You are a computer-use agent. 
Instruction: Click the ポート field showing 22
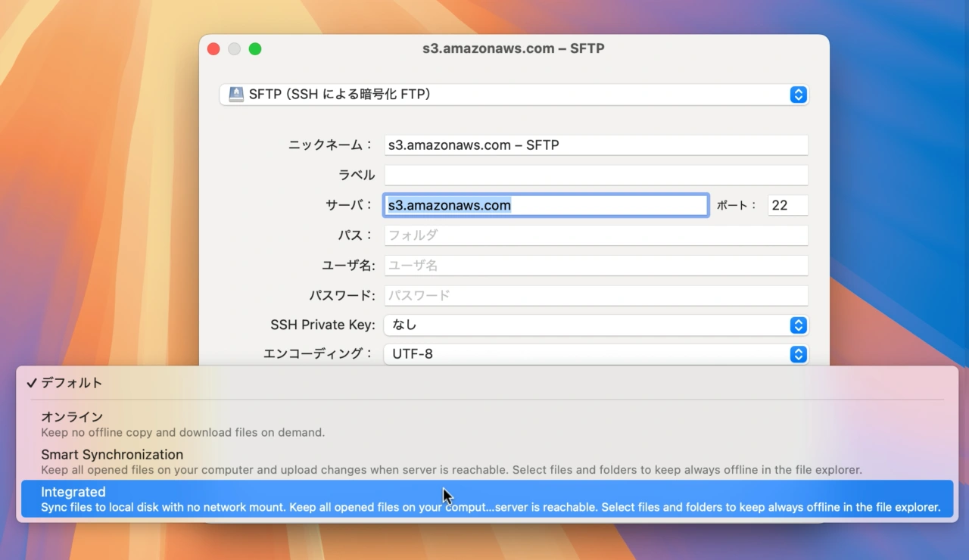pyautogui.click(x=787, y=205)
